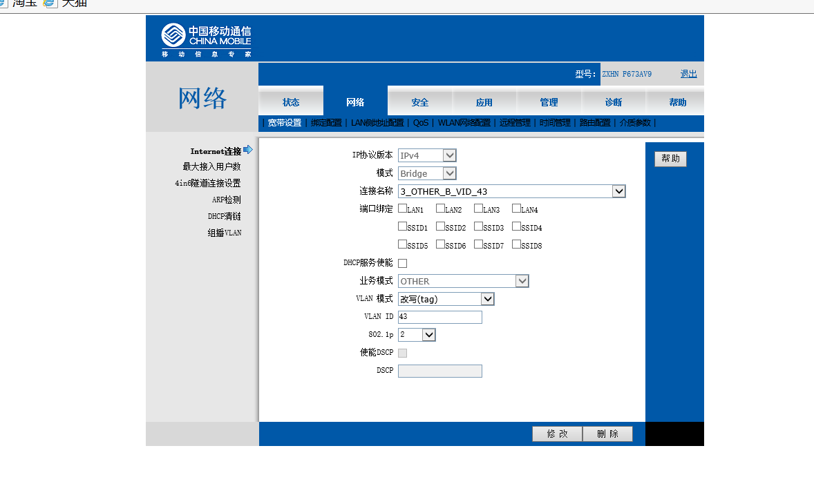Click the 退出 logout link
This screenshot has height=504, width=814.
[688, 74]
